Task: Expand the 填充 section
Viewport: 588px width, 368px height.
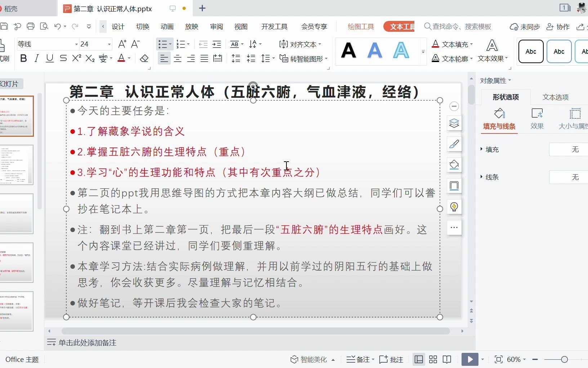Action: pyautogui.click(x=481, y=149)
